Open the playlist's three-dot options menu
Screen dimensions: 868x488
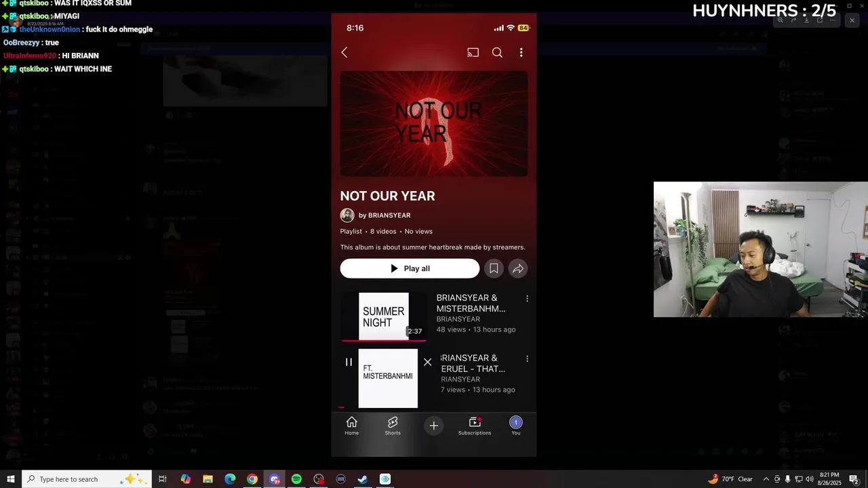click(521, 53)
